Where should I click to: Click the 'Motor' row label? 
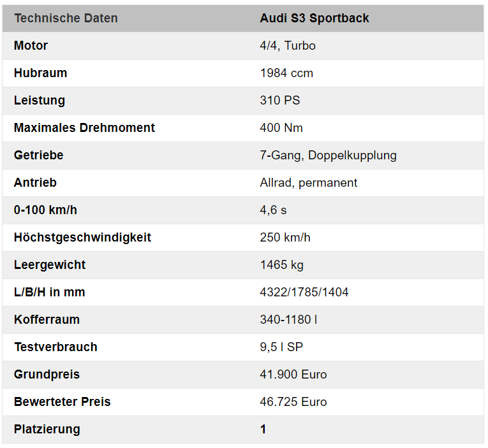click(x=31, y=46)
